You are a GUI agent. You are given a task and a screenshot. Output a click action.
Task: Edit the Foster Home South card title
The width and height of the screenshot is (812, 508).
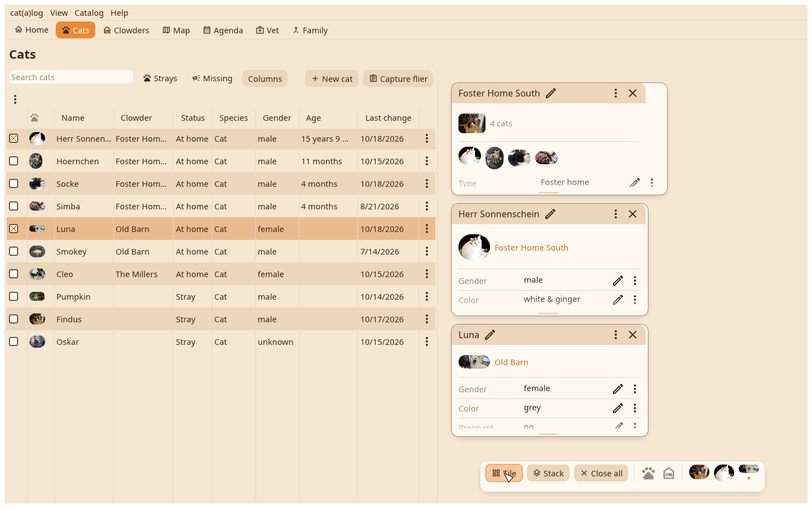551,93
